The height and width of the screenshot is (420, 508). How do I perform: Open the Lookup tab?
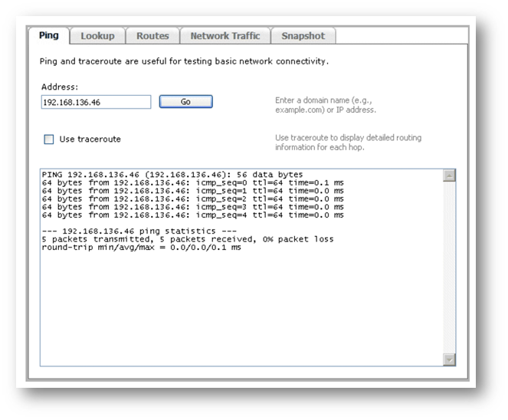[x=97, y=36]
